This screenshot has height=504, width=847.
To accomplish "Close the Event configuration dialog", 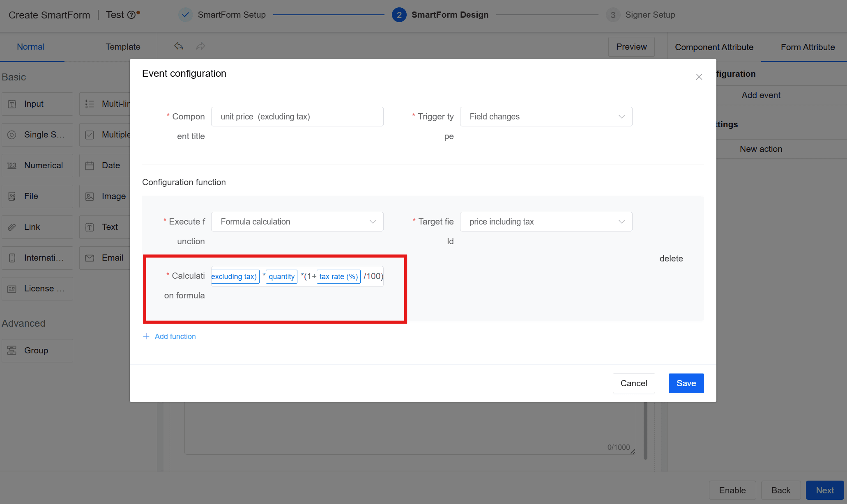I will coord(699,77).
